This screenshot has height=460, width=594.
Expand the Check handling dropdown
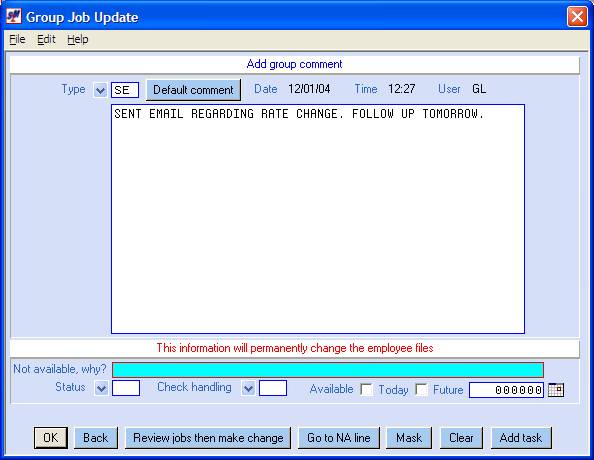248,388
